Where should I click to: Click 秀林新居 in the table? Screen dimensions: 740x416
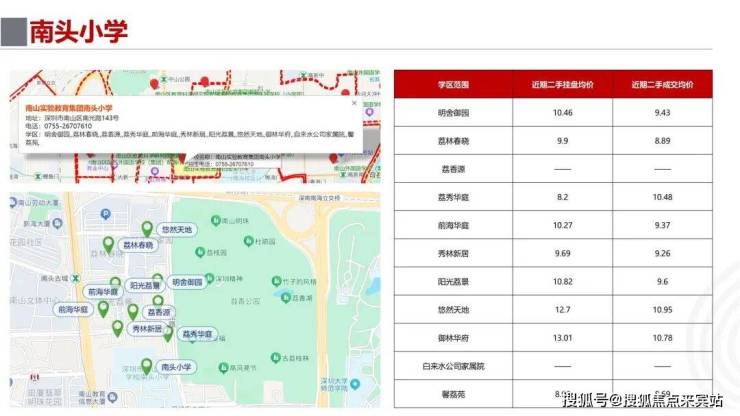coord(453,254)
